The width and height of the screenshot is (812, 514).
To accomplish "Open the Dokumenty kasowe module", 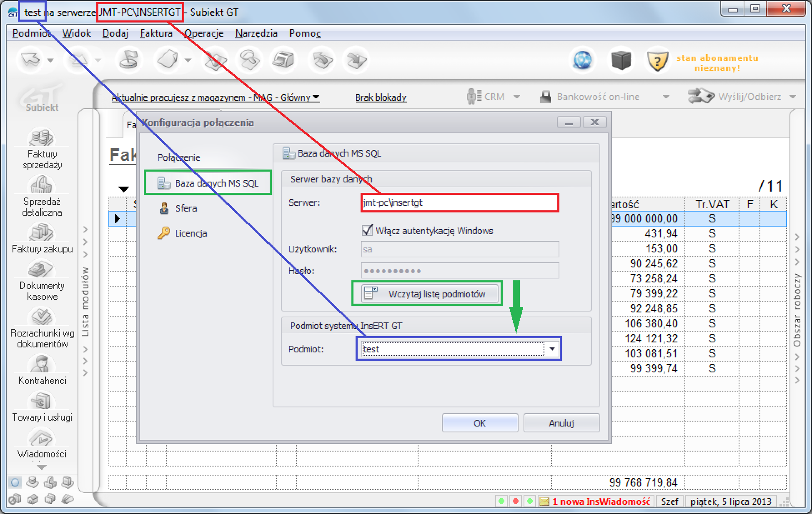I will pos(42,280).
